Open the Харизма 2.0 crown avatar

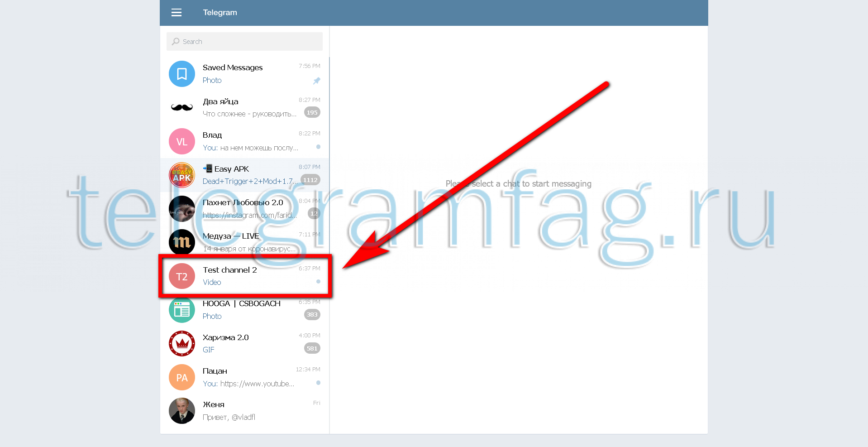tap(182, 344)
